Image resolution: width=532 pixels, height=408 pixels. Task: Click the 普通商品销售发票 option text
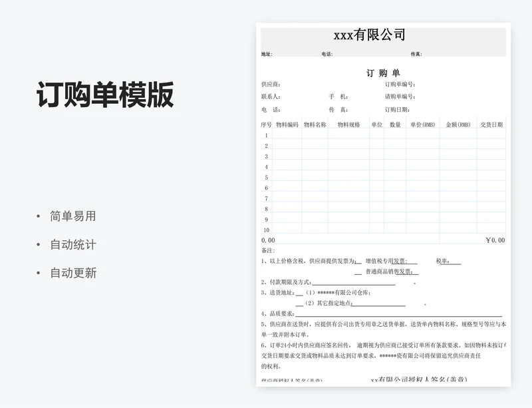[x=389, y=272]
